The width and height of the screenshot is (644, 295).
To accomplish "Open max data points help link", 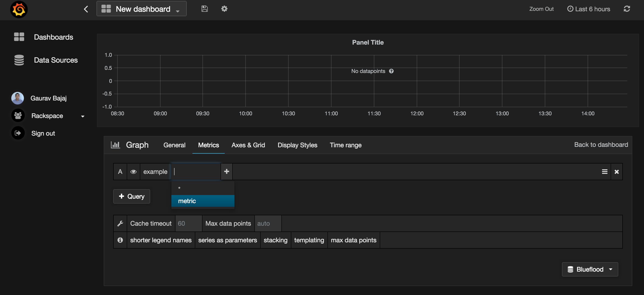I will [x=354, y=240].
